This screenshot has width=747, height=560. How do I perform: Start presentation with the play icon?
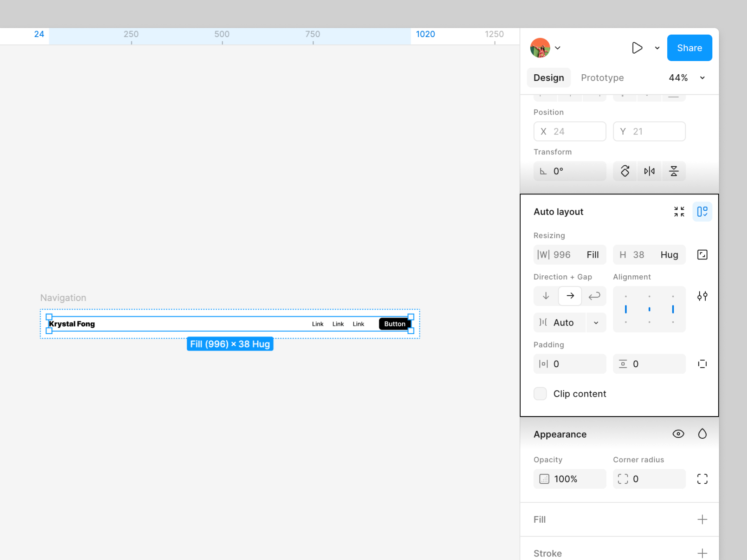point(637,48)
